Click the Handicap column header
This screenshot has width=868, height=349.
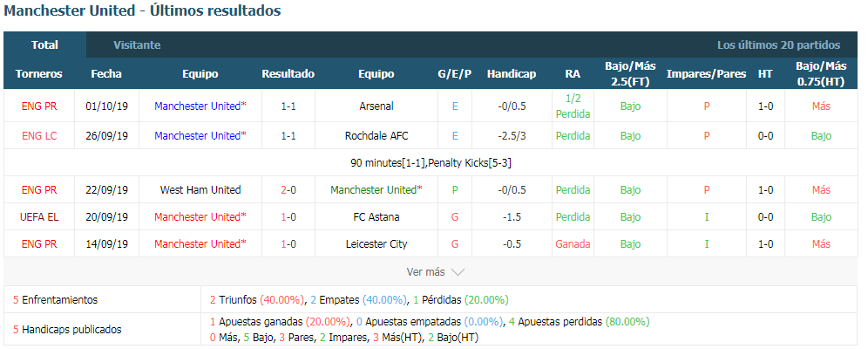(x=512, y=73)
